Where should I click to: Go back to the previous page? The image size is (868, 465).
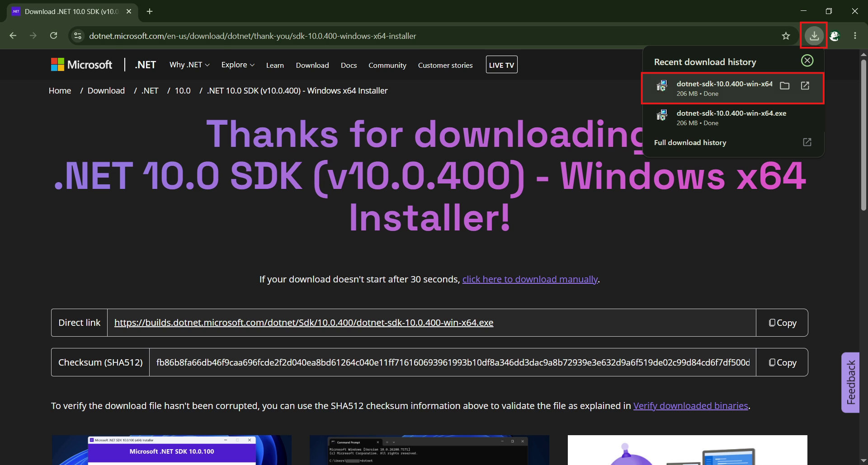click(x=13, y=36)
